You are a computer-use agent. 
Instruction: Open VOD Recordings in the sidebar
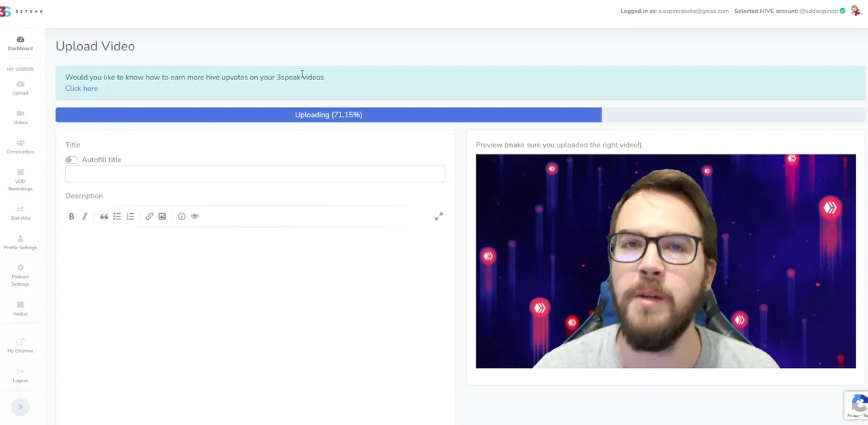[20, 180]
